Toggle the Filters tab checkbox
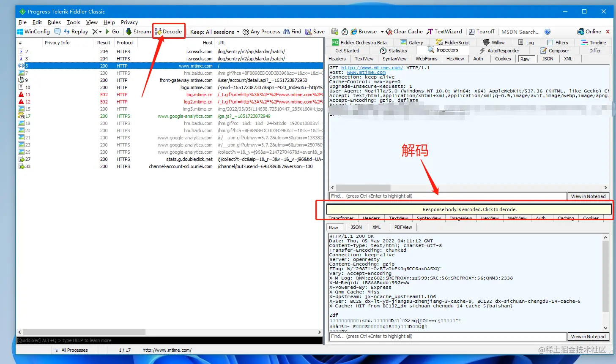Viewport: 616px width, 364px height. pos(550,43)
